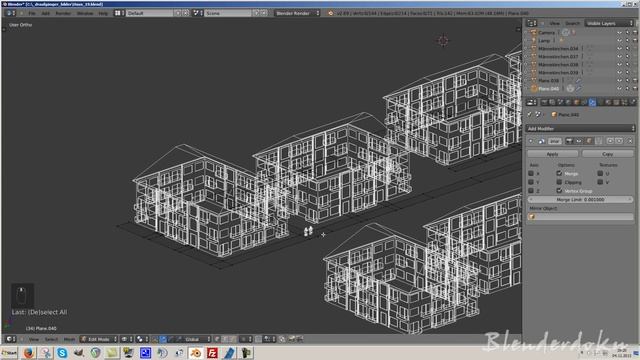640x360 pixels.
Task: Open the Window menu
Action: point(85,13)
